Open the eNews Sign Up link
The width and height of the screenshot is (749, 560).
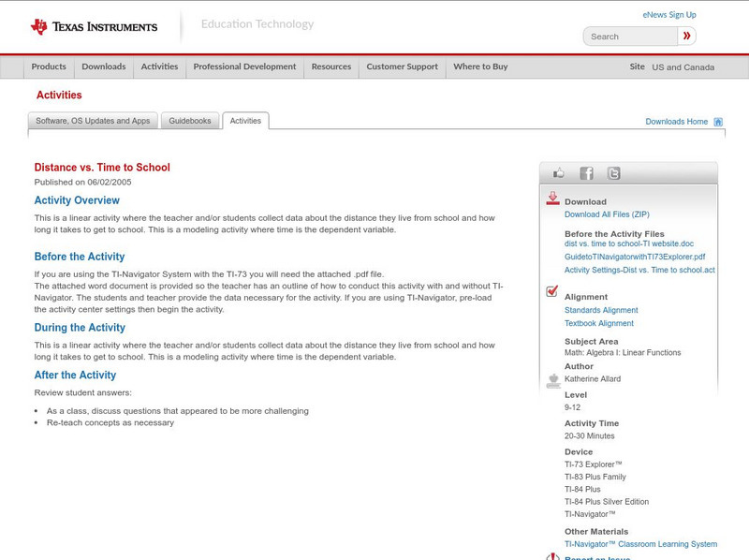669,14
